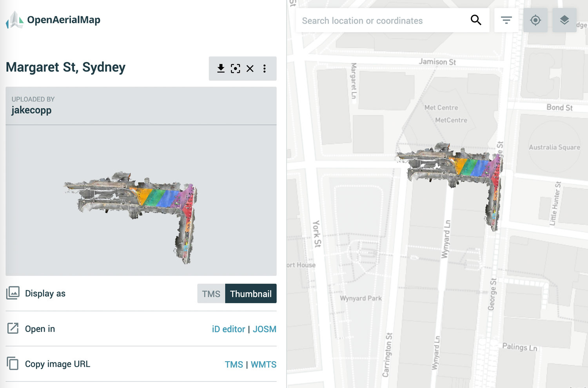Screen dimensions: 588x388
Task: Open the base layers switcher icon
Action: [564, 20]
